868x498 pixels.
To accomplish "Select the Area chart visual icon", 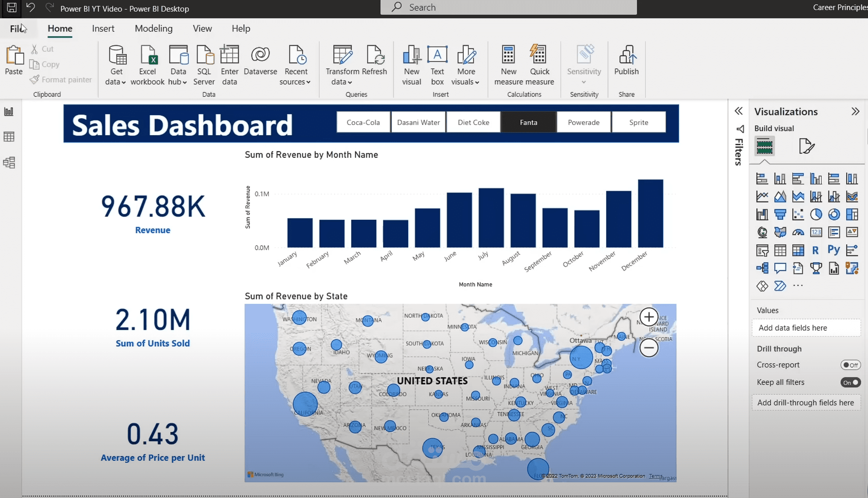I will [x=780, y=196].
